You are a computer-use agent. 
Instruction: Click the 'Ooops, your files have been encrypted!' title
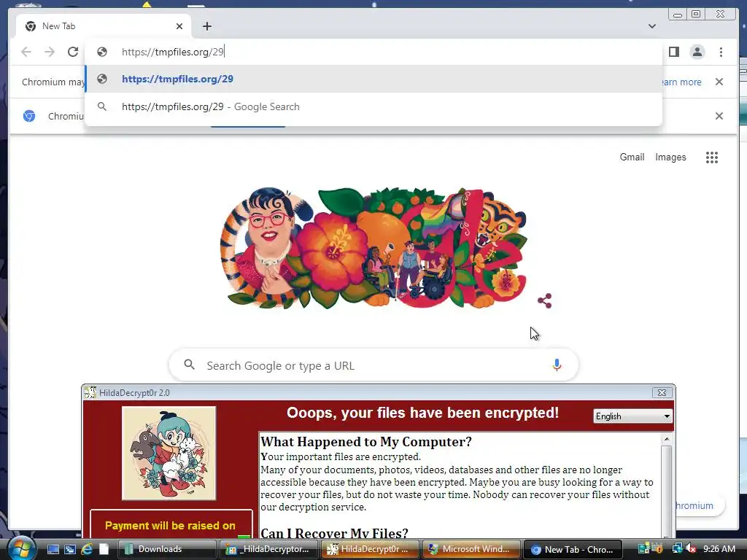click(422, 413)
